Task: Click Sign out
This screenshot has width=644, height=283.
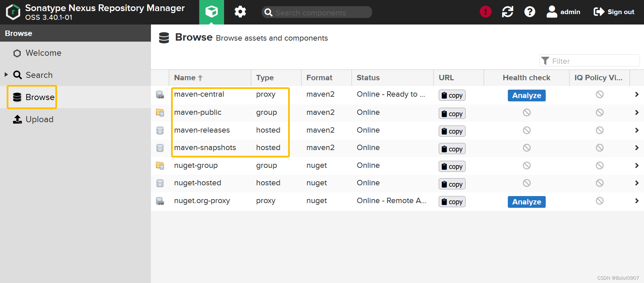Action: (x=614, y=12)
